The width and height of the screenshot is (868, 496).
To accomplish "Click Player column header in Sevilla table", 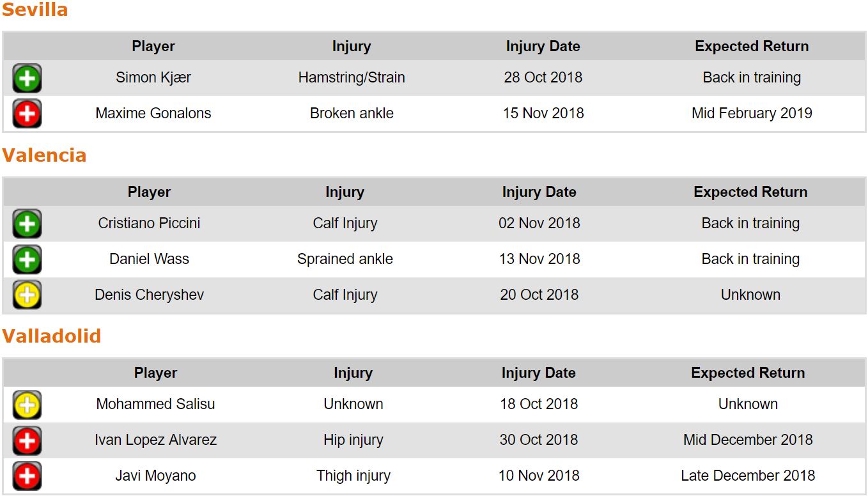I will [x=153, y=47].
